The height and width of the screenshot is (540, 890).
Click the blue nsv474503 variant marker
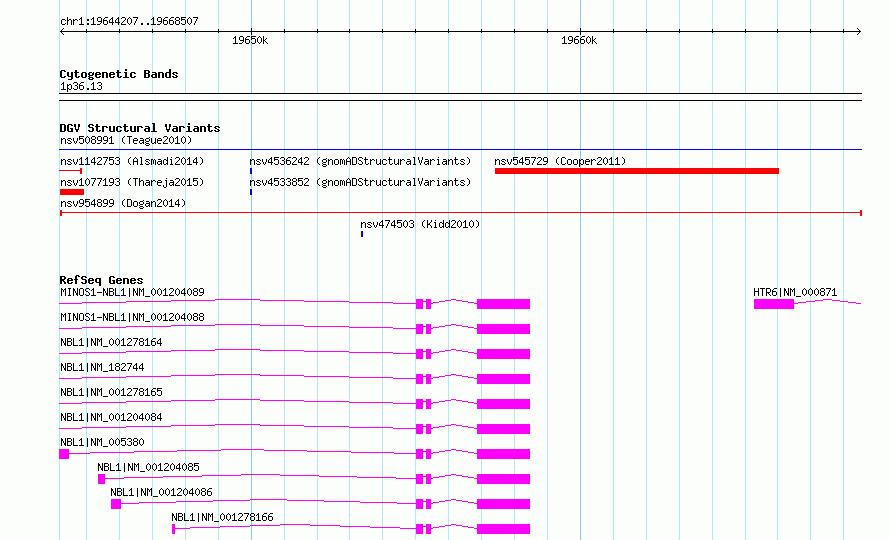(x=362, y=234)
